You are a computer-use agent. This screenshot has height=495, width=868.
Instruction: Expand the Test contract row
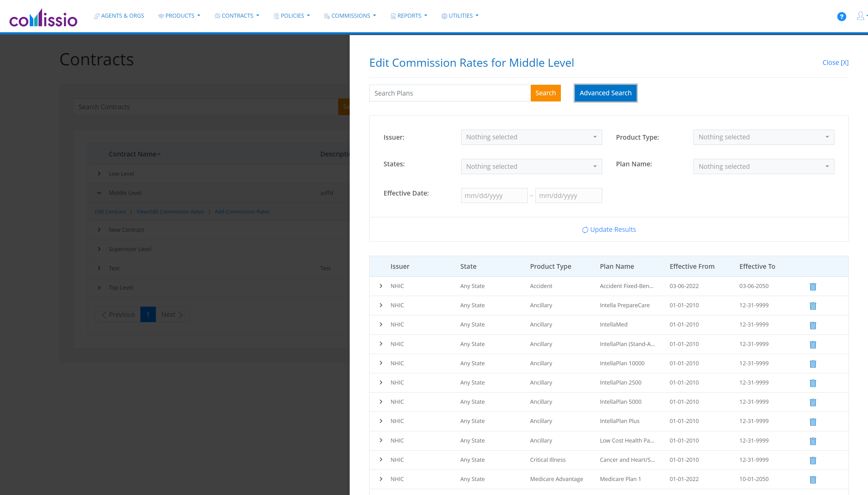tap(99, 268)
